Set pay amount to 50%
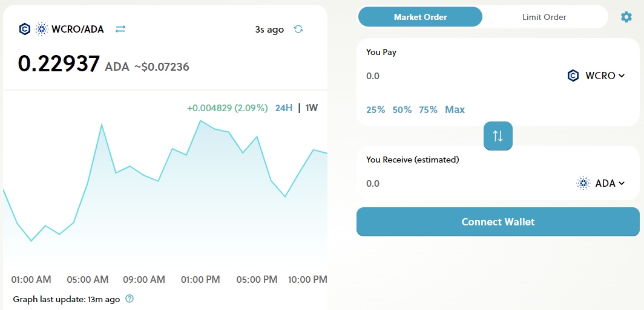The width and height of the screenshot is (644, 310). [402, 110]
